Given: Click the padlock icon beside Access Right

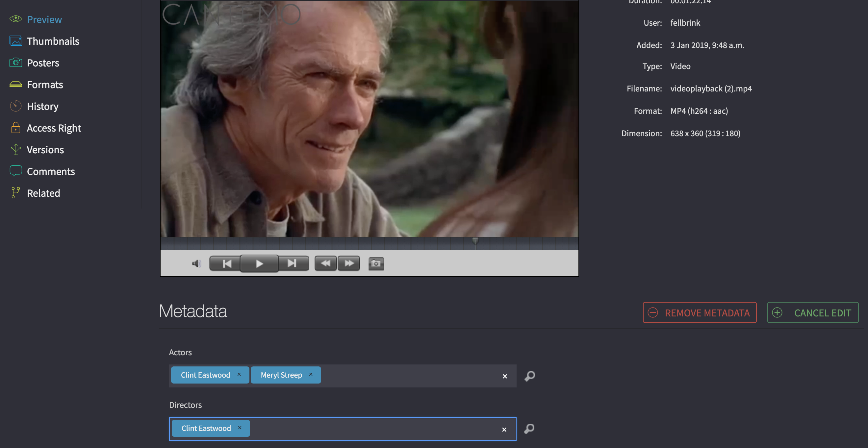Looking at the screenshot, I should pyautogui.click(x=15, y=128).
